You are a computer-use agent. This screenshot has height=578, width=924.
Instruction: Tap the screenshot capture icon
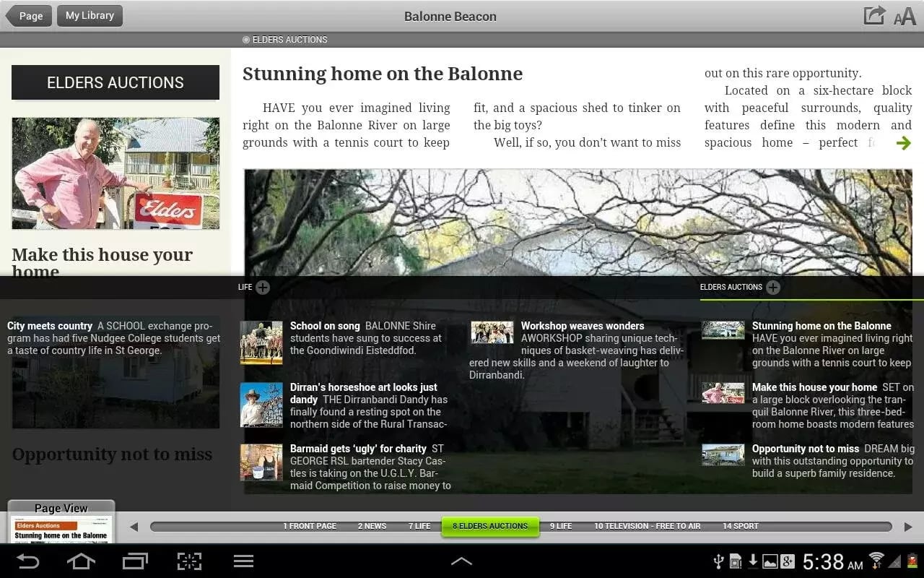point(189,561)
